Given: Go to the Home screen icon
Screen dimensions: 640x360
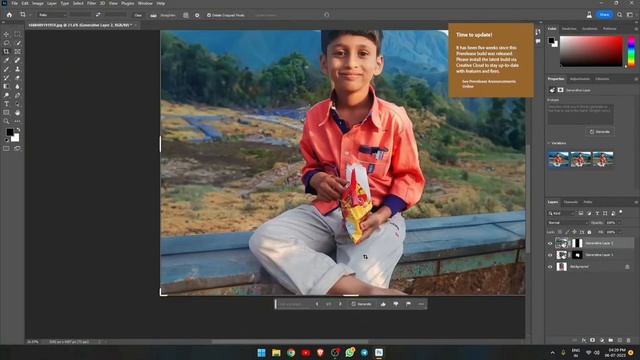Looking at the screenshot, I should 9,15.
